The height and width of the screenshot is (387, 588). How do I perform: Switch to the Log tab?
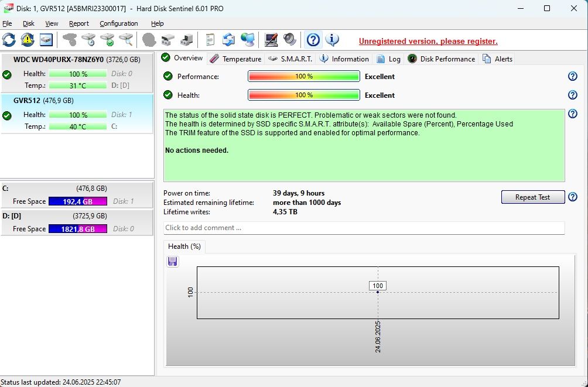[388, 59]
